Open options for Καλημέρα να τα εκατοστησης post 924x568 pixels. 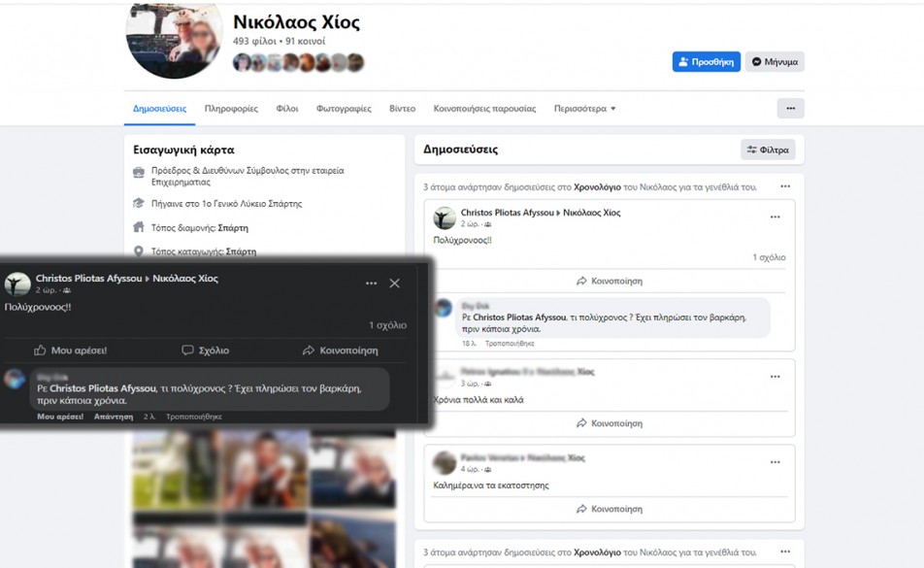(775, 462)
